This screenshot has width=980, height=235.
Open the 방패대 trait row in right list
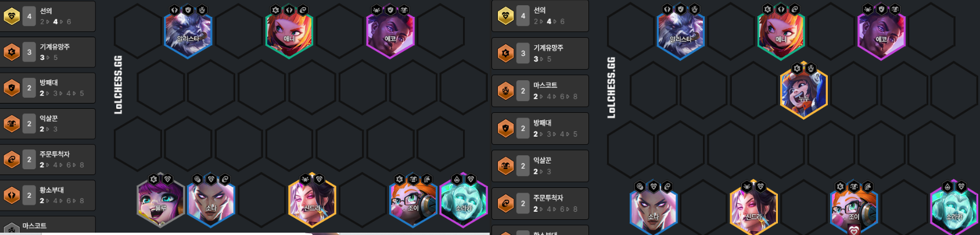click(x=540, y=129)
